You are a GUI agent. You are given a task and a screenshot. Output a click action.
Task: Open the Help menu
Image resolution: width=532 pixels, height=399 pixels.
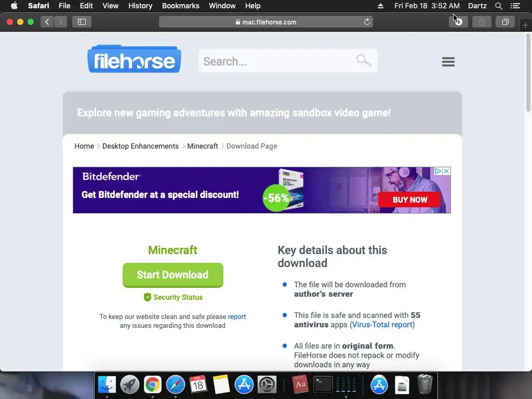point(253,6)
